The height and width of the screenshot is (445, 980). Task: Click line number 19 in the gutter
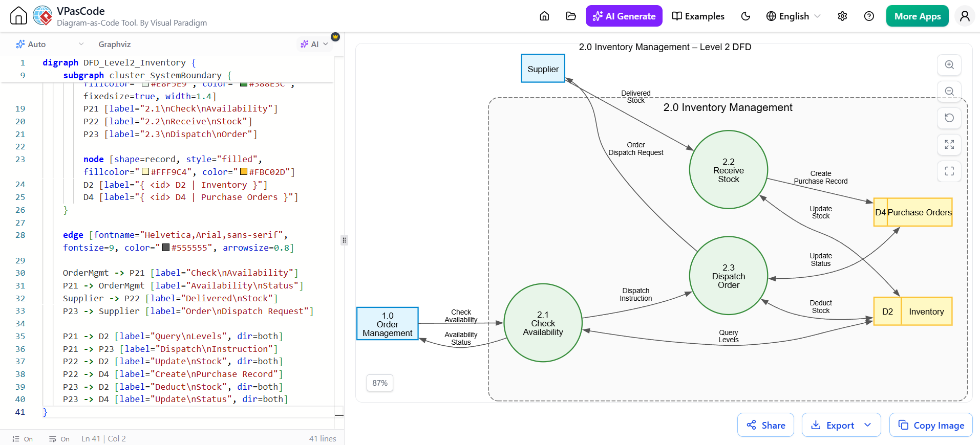pos(20,109)
